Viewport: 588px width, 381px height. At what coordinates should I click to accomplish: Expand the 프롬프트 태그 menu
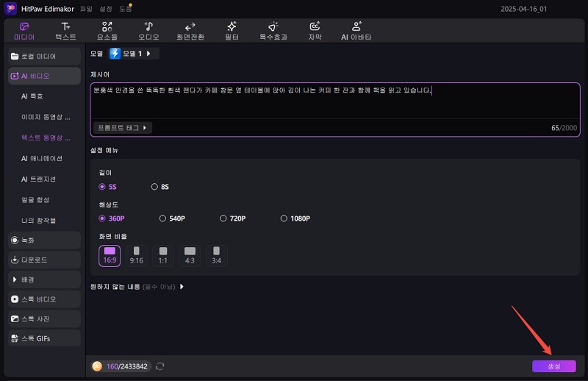click(x=122, y=128)
